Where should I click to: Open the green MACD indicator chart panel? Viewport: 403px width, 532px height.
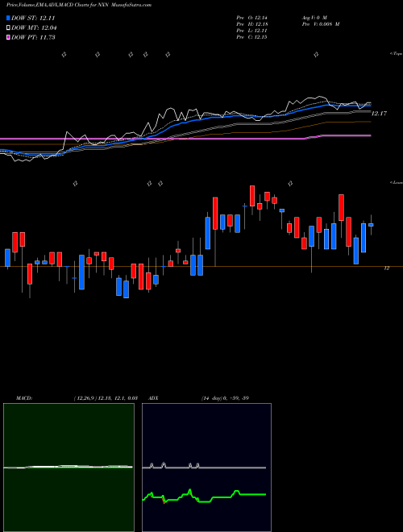69,468
